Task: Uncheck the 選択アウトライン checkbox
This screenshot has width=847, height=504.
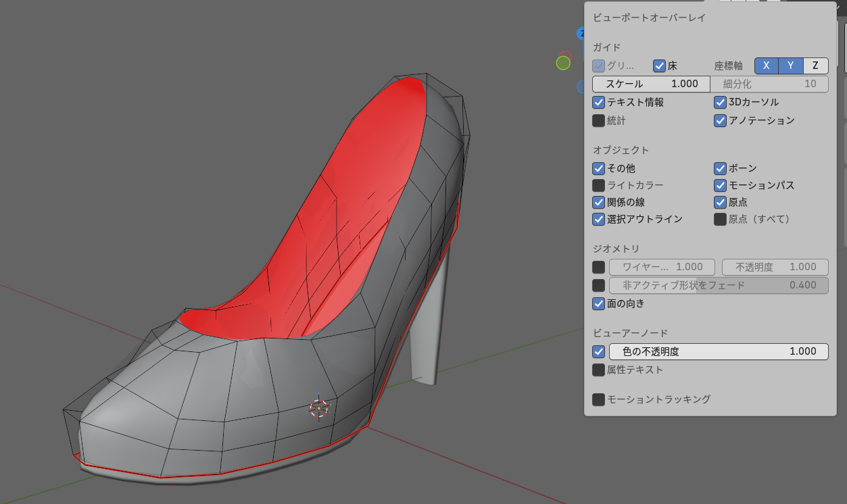Action: 598,219
